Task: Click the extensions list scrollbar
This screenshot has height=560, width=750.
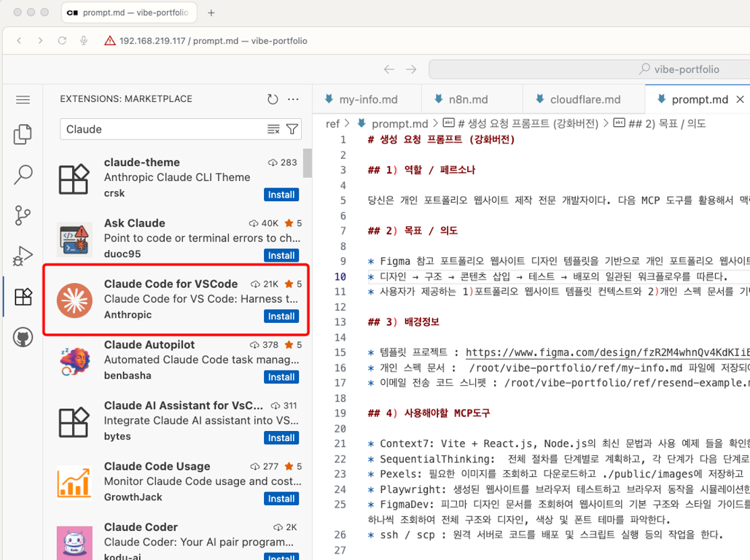Action: 308,163
